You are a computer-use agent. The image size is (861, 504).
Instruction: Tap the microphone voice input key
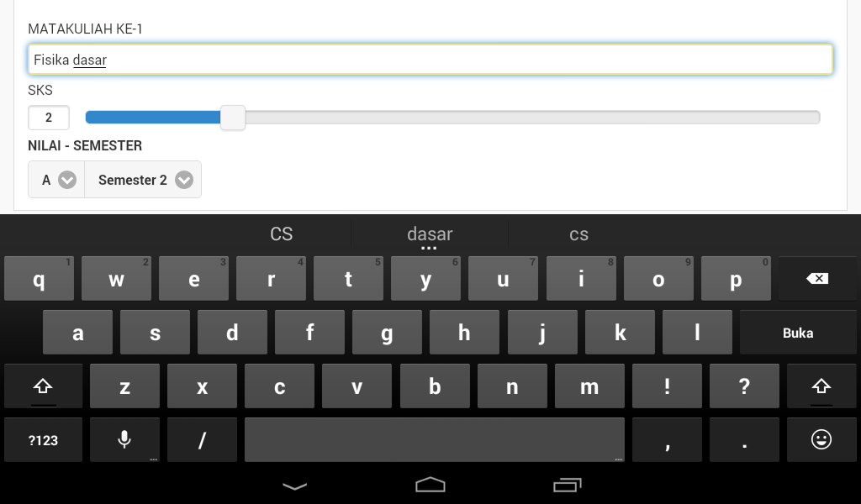point(124,440)
